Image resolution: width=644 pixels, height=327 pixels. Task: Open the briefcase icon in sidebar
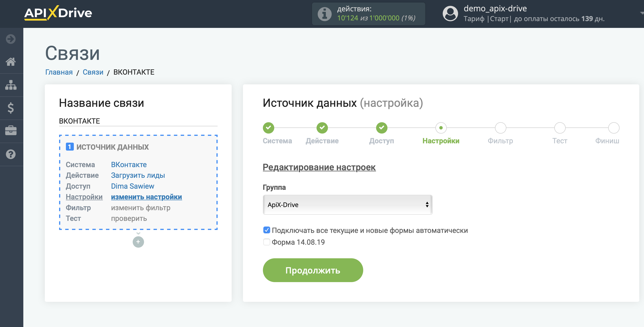pyautogui.click(x=11, y=130)
